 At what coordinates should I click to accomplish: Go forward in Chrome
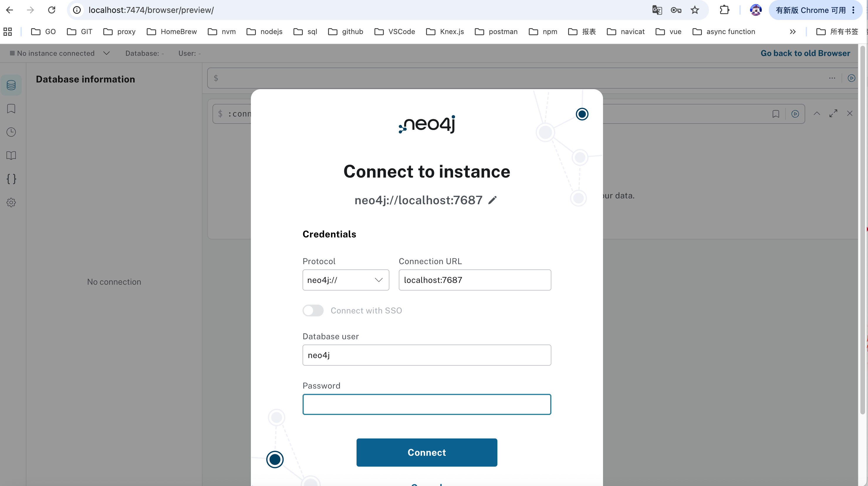coord(31,10)
